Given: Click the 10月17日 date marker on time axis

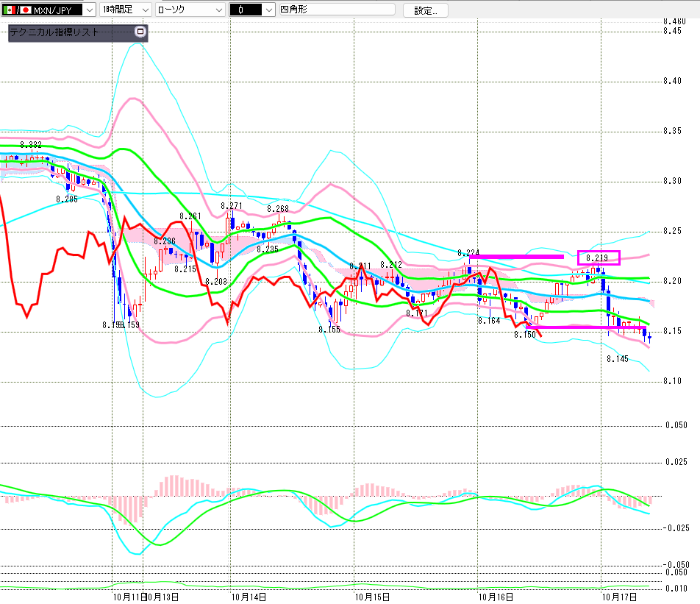Looking at the screenshot, I should coord(616,596).
